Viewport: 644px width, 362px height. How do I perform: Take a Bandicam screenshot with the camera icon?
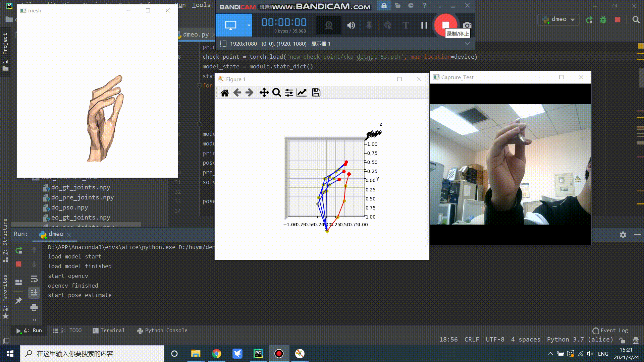tap(467, 25)
